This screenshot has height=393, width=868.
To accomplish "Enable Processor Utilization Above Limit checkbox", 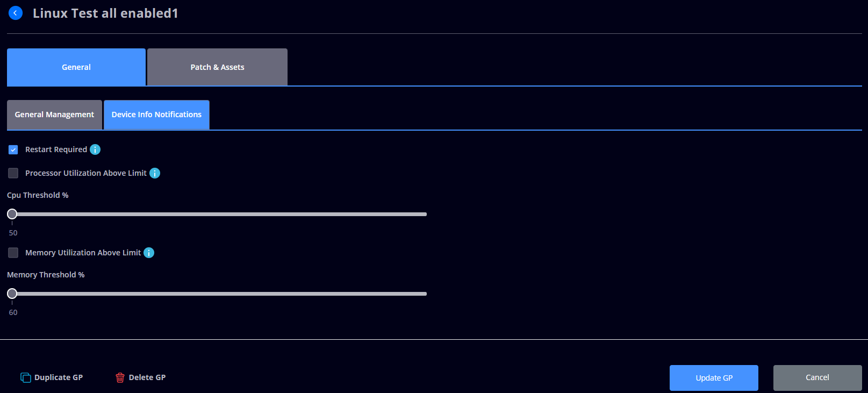I will point(13,173).
